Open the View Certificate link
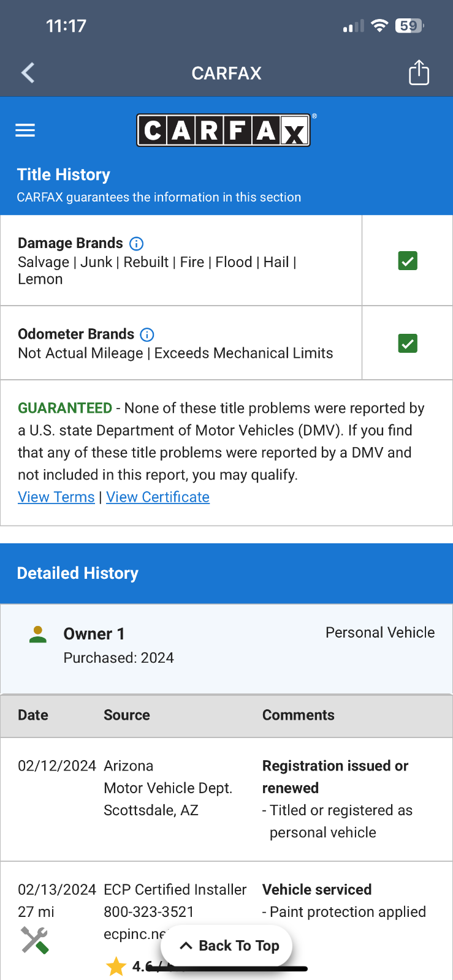 [158, 497]
